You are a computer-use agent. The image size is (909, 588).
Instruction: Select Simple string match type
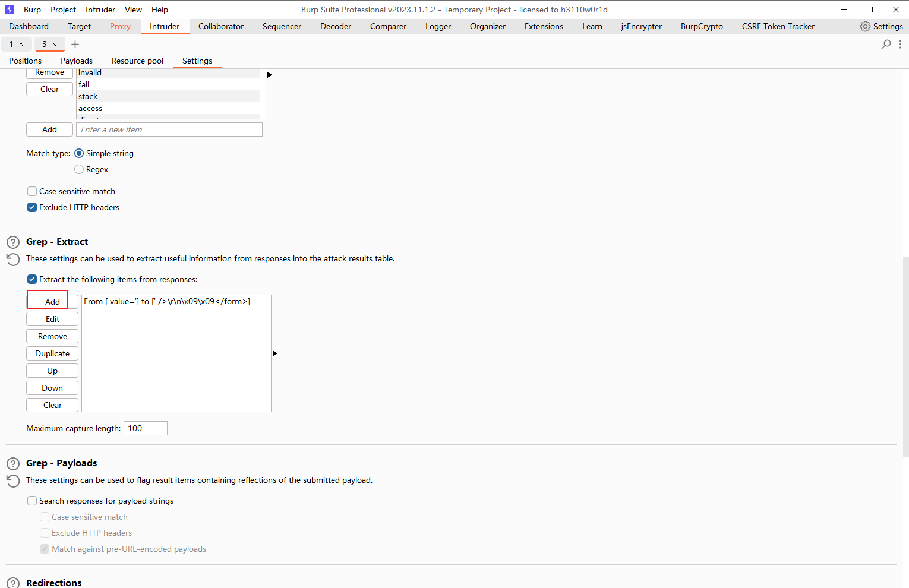click(x=79, y=153)
